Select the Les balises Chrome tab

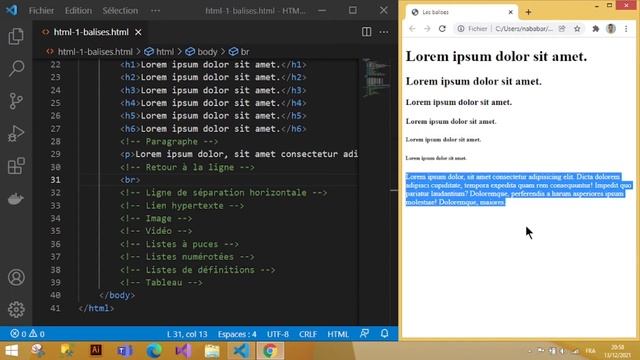point(461,12)
